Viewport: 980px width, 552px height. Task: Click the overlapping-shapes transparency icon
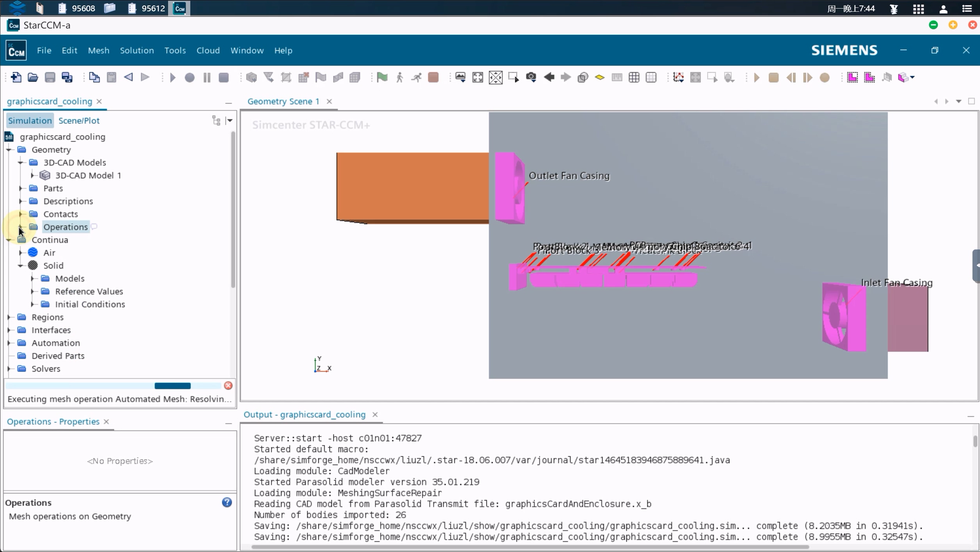click(583, 77)
